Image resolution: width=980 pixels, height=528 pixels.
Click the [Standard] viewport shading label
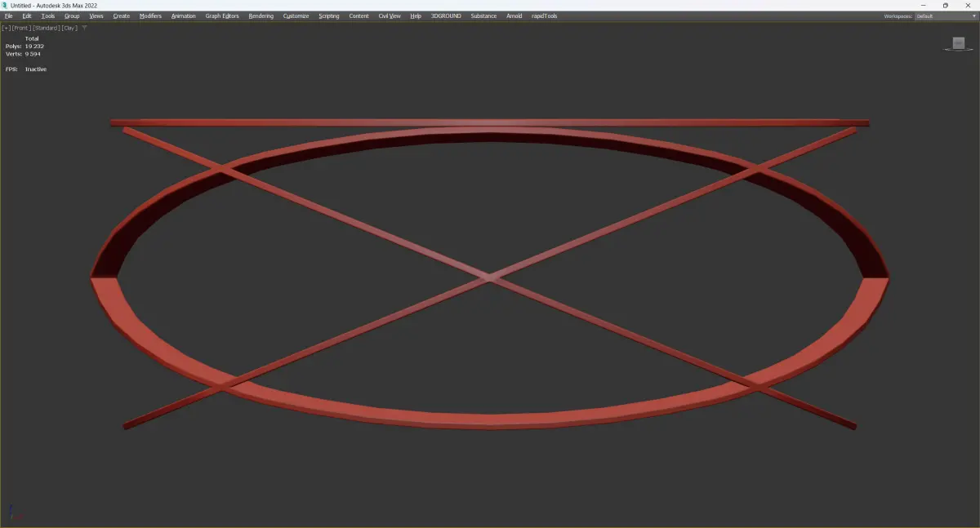tap(46, 28)
